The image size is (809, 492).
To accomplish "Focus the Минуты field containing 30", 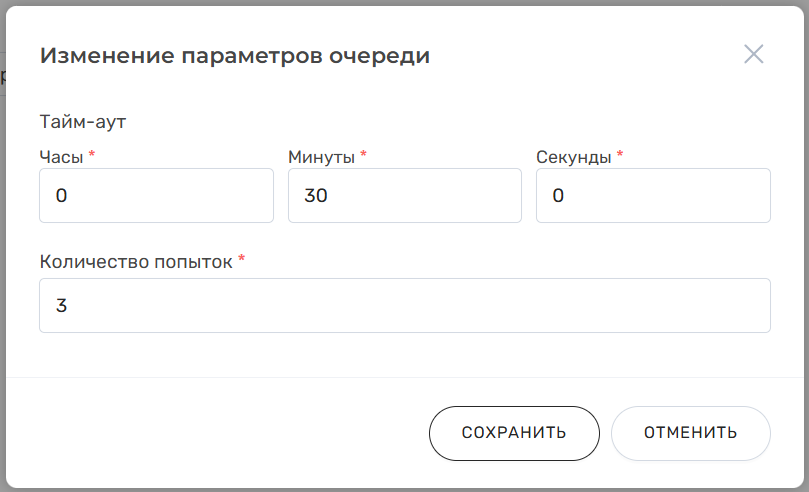I will (x=404, y=195).
